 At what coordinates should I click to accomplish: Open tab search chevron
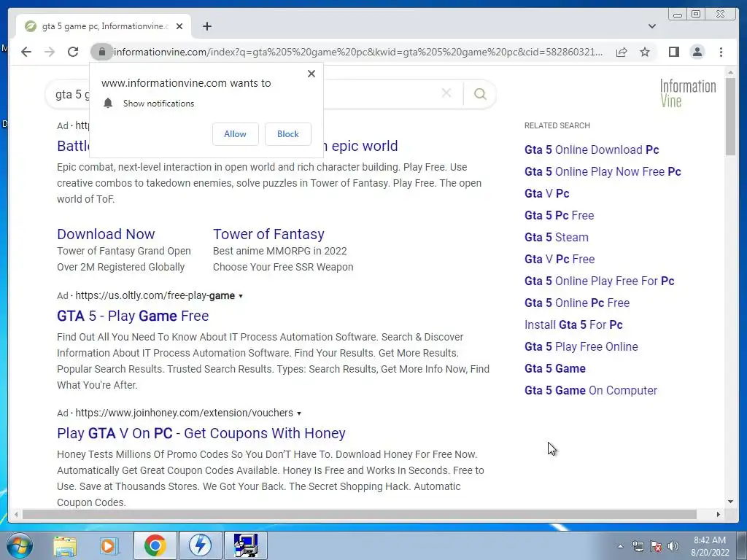point(651,26)
